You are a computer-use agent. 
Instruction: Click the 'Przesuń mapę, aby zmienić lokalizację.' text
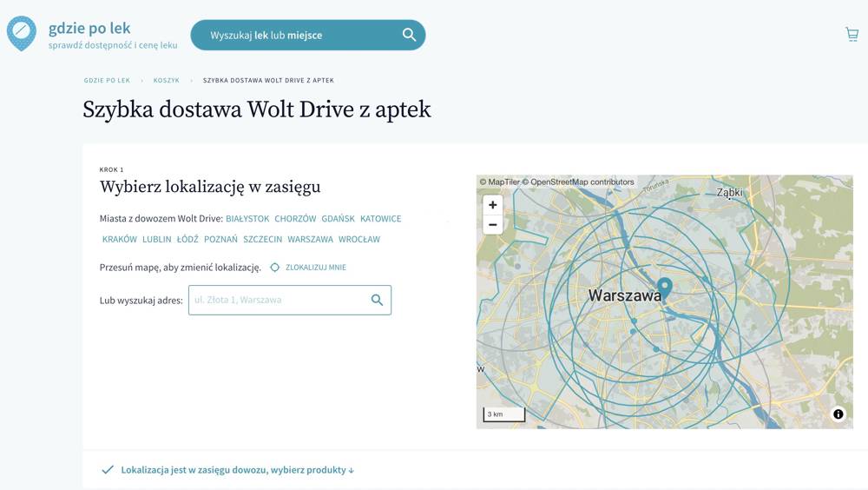[181, 268]
